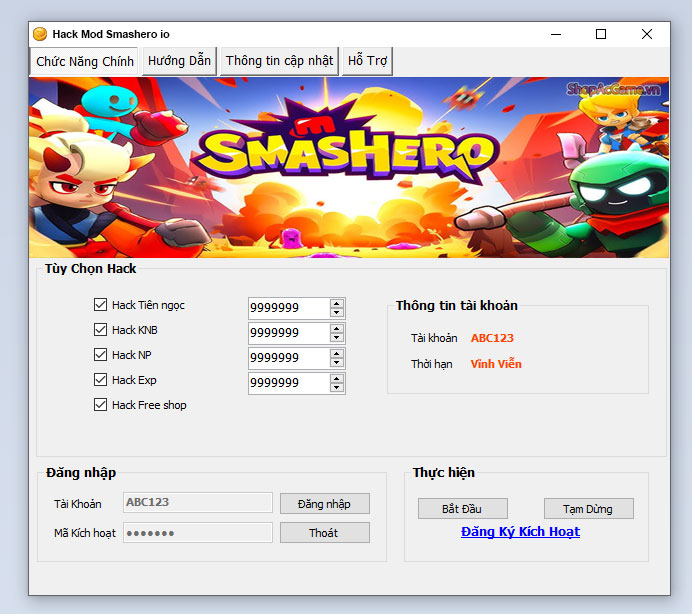Toggle Hack KNB checkbox
Viewport: 693px width, 616px height.
(x=100, y=330)
